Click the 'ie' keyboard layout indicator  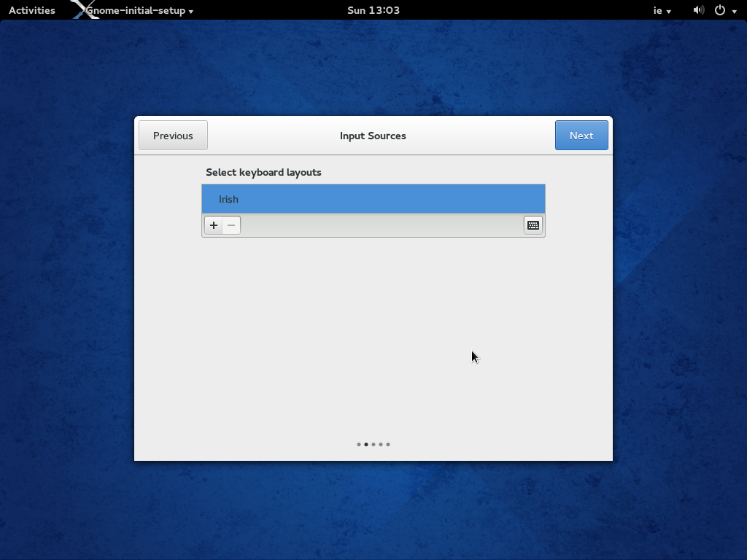tap(658, 10)
